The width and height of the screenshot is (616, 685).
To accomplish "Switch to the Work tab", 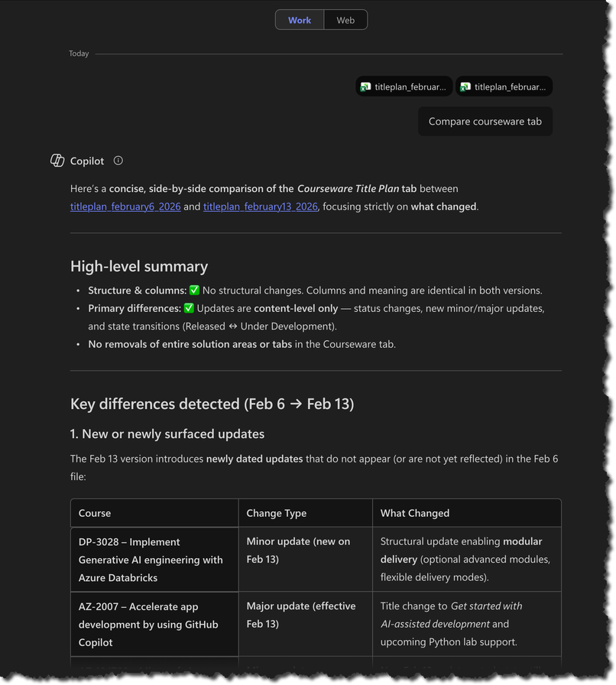I will pyautogui.click(x=300, y=20).
